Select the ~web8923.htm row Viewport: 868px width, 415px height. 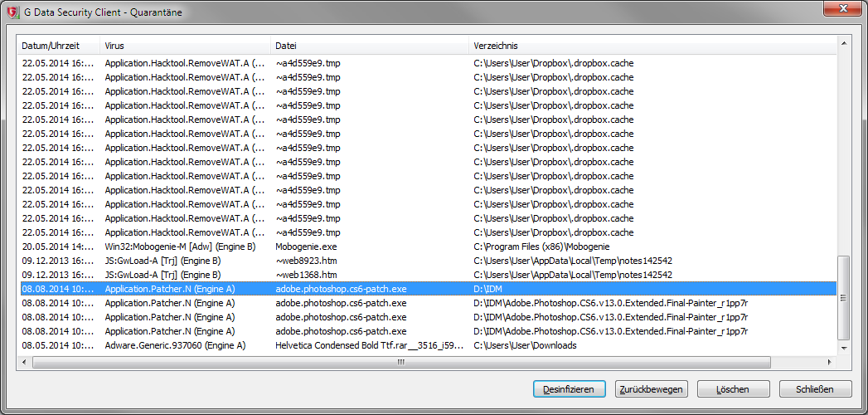pyautogui.click(x=427, y=261)
